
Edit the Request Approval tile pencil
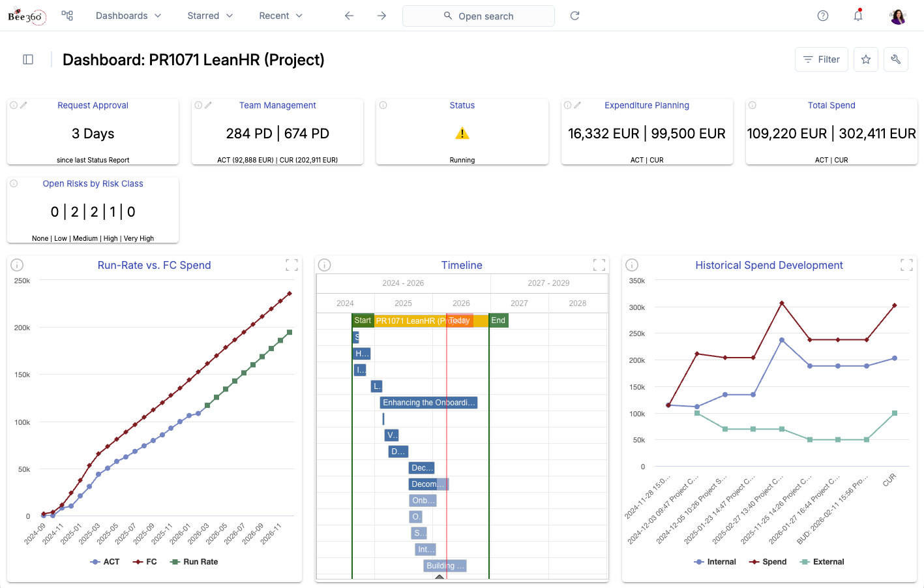coord(23,105)
